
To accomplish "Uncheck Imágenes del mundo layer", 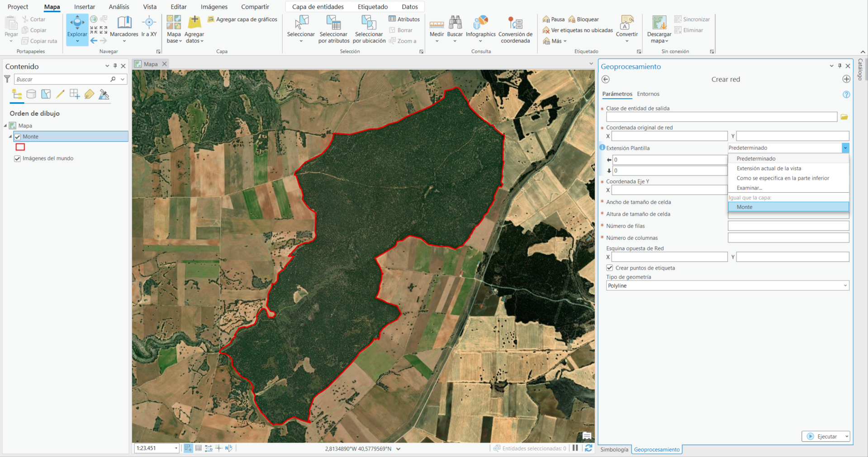I will pos(17,158).
